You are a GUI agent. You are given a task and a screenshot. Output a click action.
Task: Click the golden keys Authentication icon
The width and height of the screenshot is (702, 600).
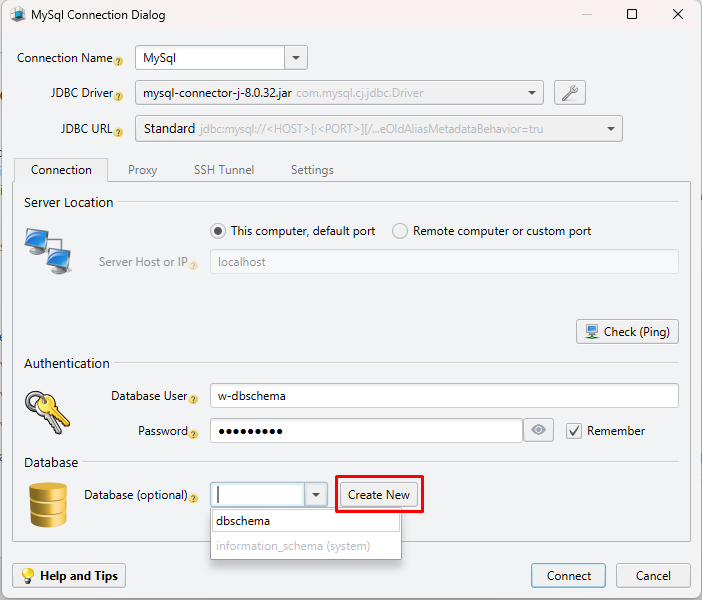pos(47,413)
